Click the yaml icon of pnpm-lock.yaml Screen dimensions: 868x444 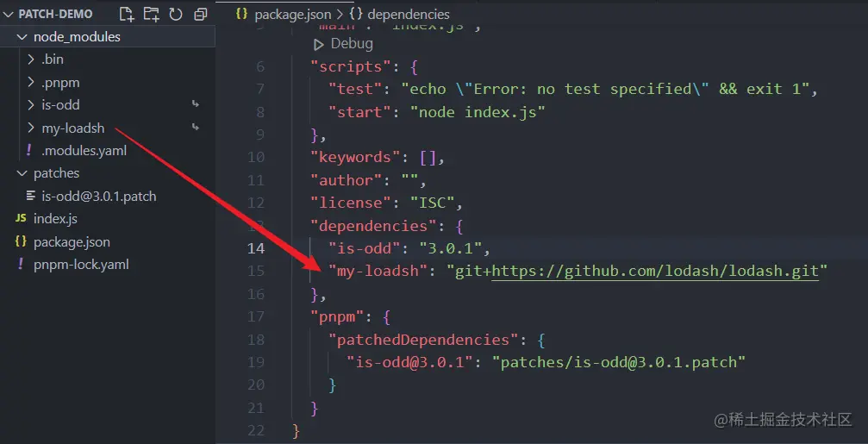pyautogui.click(x=21, y=264)
